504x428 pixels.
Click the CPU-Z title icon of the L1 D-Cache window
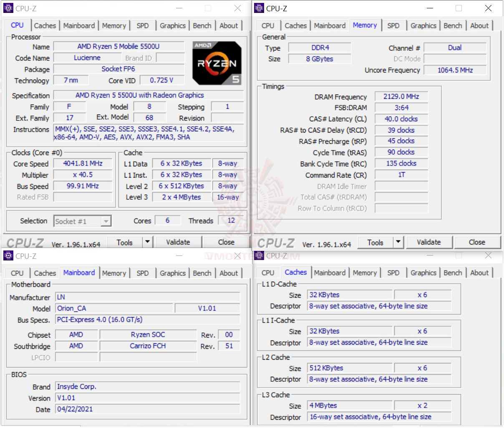pyautogui.click(x=259, y=255)
